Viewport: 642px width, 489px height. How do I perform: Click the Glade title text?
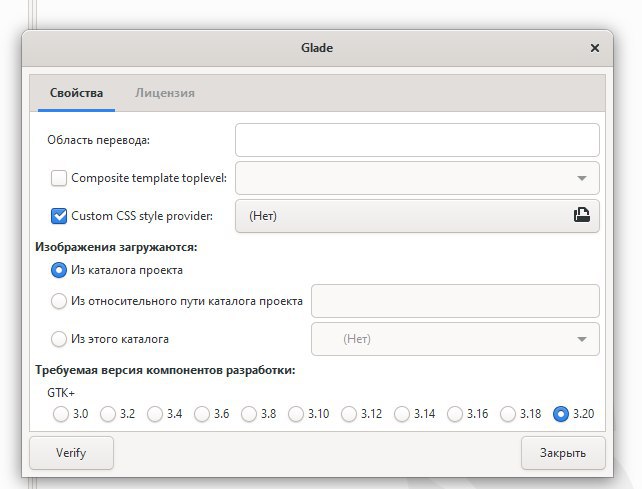tap(317, 48)
